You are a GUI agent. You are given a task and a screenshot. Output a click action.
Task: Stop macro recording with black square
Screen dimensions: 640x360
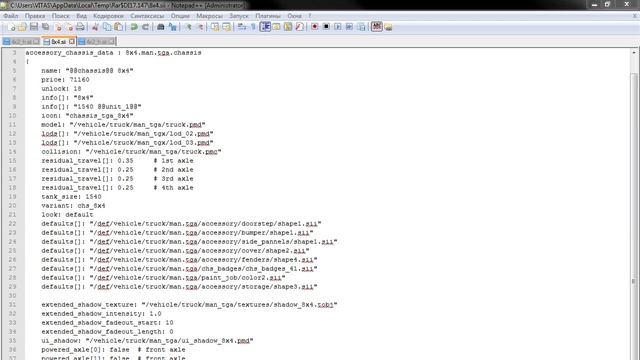326,27
